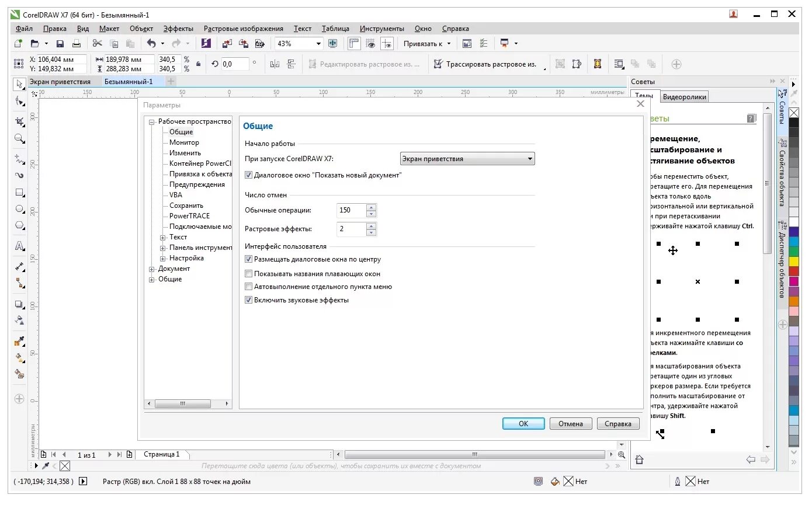Select the Rectangle tool
The width and height of the screenshot is (812, 505).
coord(19,192)
